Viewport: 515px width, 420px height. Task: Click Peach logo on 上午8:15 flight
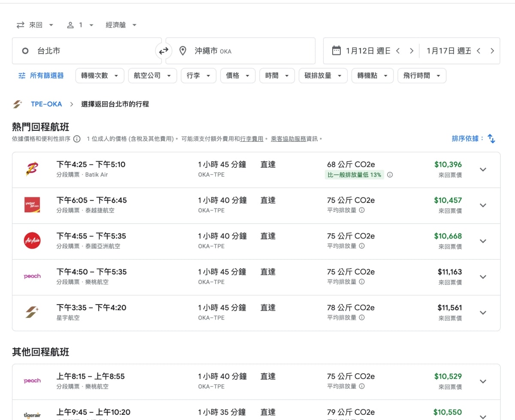click(32, 381)
